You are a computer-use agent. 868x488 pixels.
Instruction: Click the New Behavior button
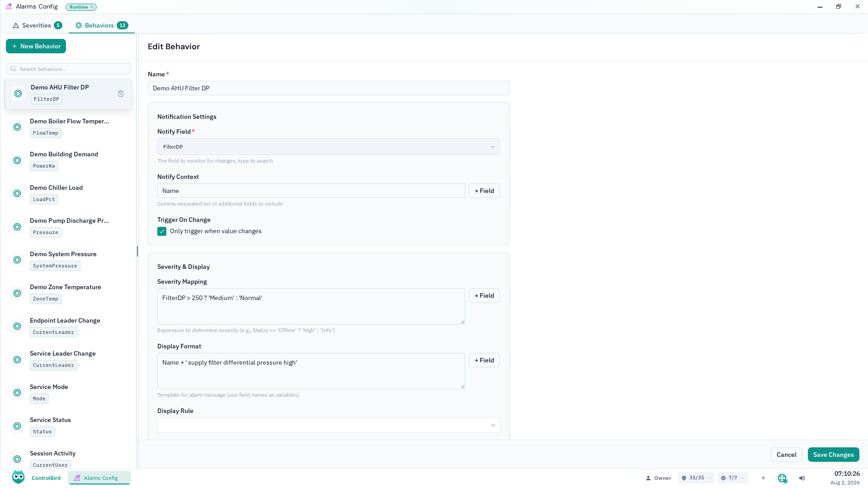pos(36,46)
